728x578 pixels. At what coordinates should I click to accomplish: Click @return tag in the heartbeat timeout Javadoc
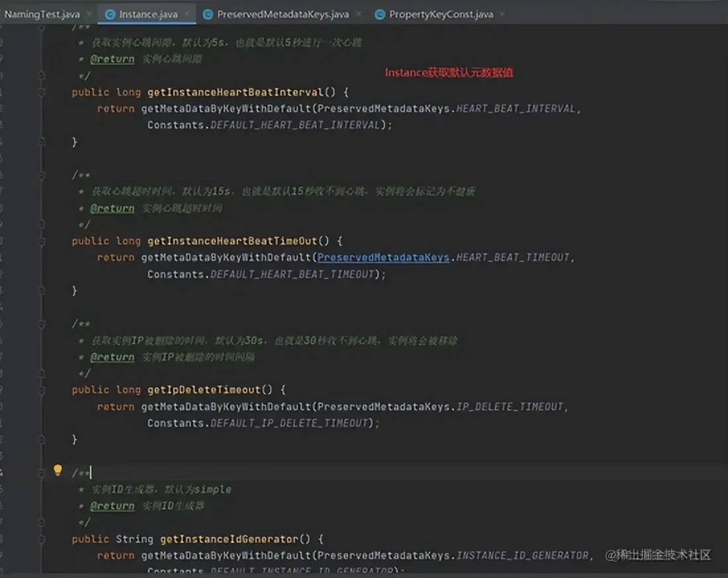coord(112,208)
